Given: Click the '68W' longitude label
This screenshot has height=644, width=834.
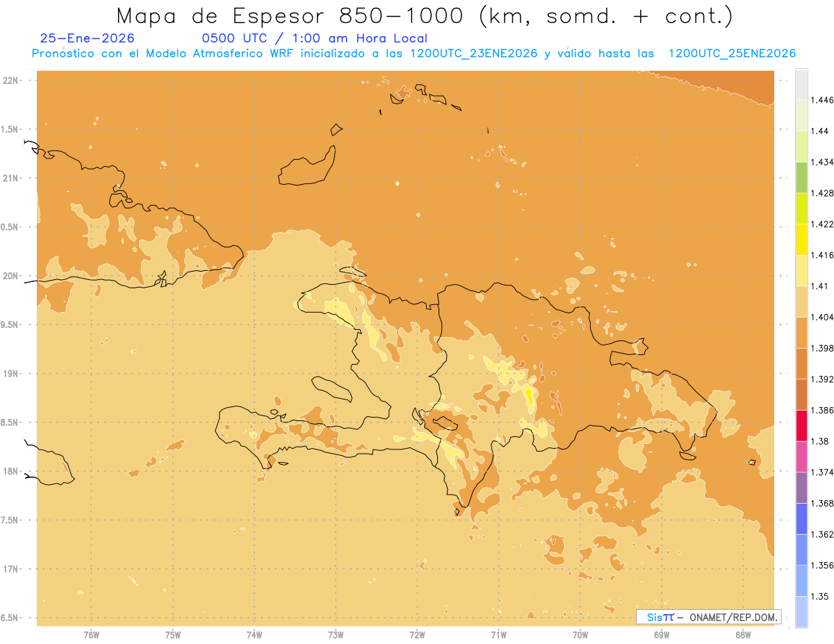Looking at the screenshot, I should (x=743, y=634).
